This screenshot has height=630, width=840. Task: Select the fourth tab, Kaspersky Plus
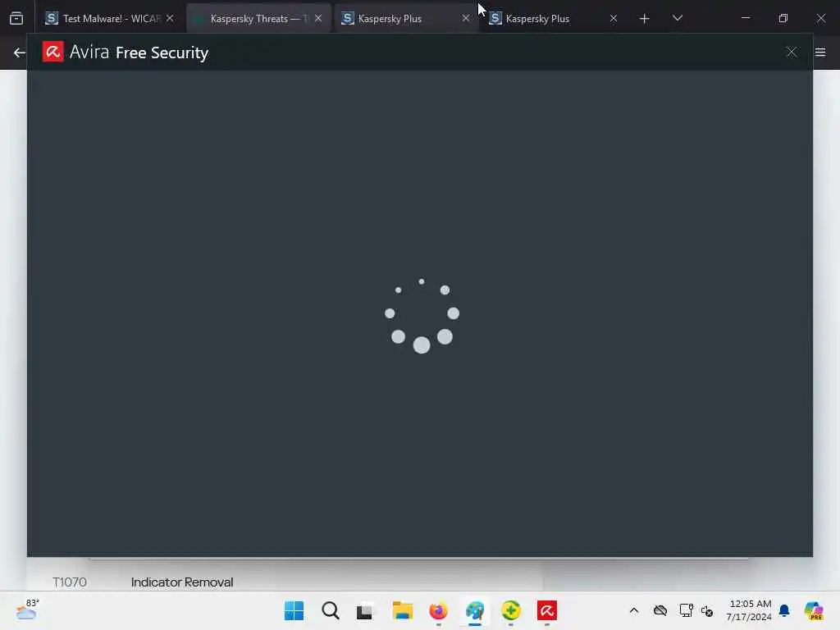tap(546, 19)
